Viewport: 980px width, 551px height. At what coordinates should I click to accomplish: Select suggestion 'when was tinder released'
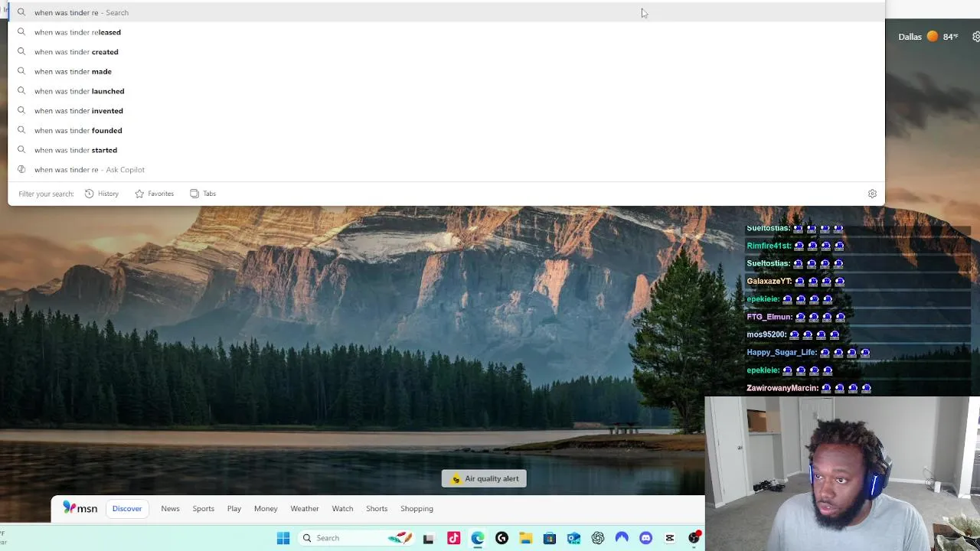446,32
